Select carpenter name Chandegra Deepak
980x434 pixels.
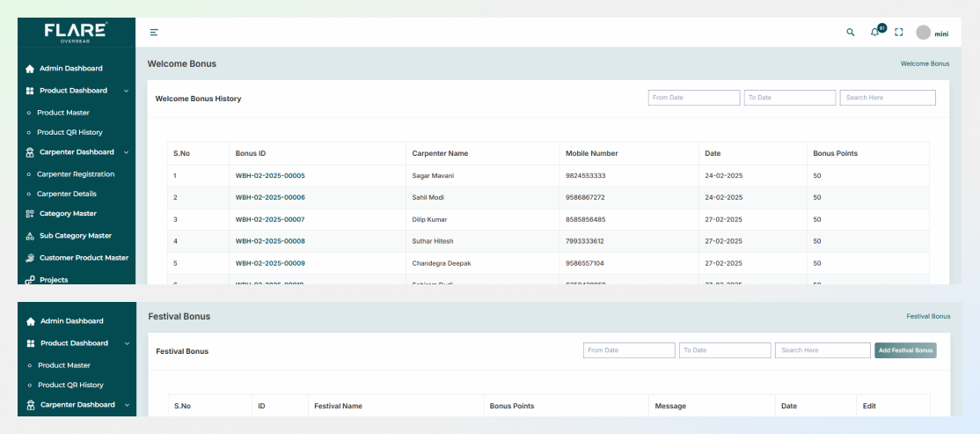pyautogui.click(x=442, y=263)
